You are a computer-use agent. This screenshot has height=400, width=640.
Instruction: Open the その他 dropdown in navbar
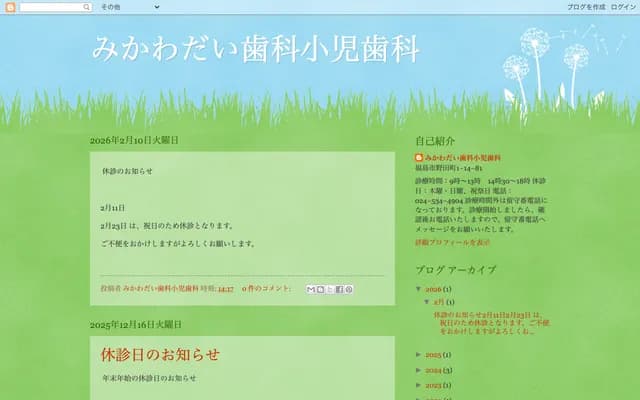(x=129, y=7)
